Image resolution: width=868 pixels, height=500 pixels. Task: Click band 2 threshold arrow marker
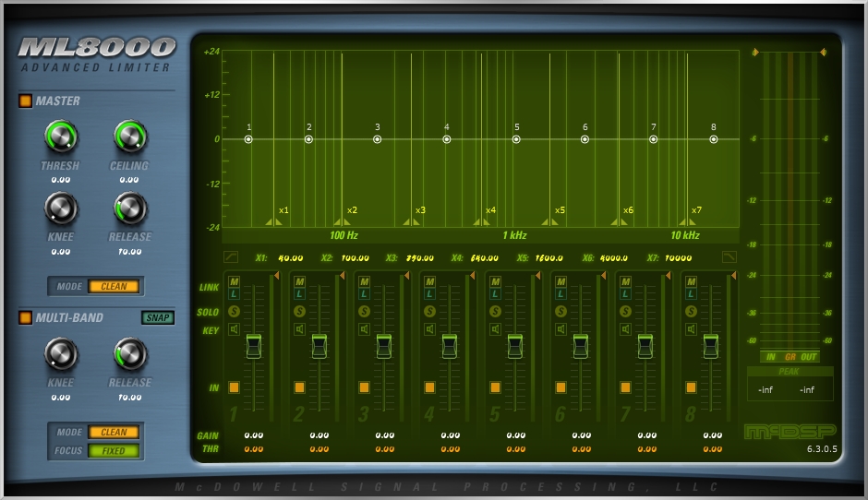pos(342,276)
